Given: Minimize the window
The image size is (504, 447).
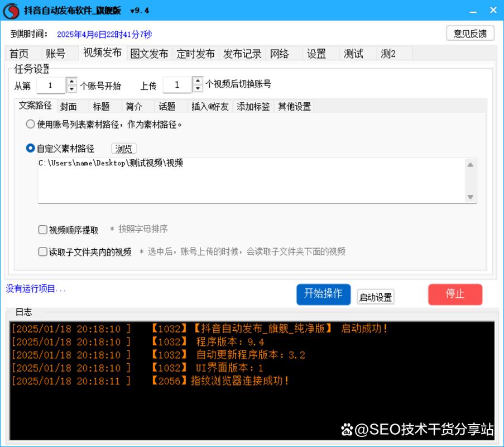Looking at the screenshot, I should click(473, 11).
